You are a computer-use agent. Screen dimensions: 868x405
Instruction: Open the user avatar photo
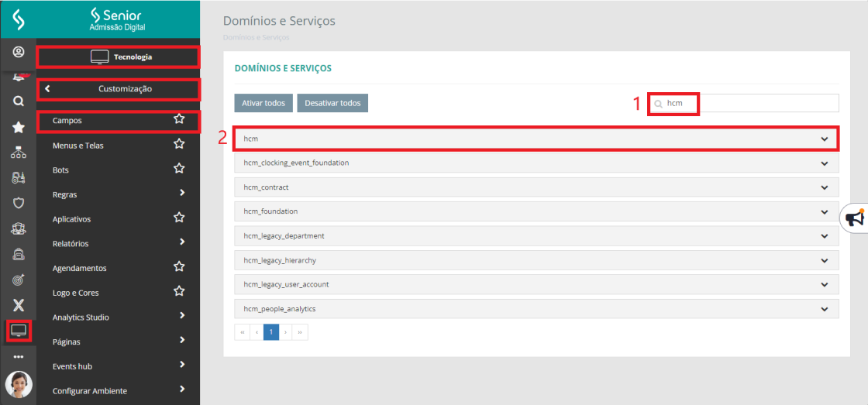click(x=19, y=384)
